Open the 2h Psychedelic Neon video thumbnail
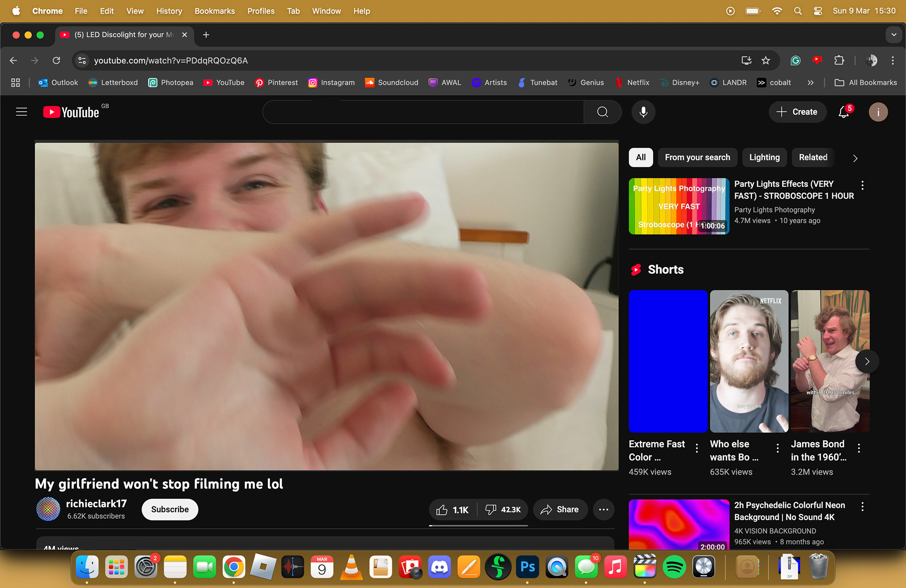This screenshot has width=906, height=588. [679, 524]
